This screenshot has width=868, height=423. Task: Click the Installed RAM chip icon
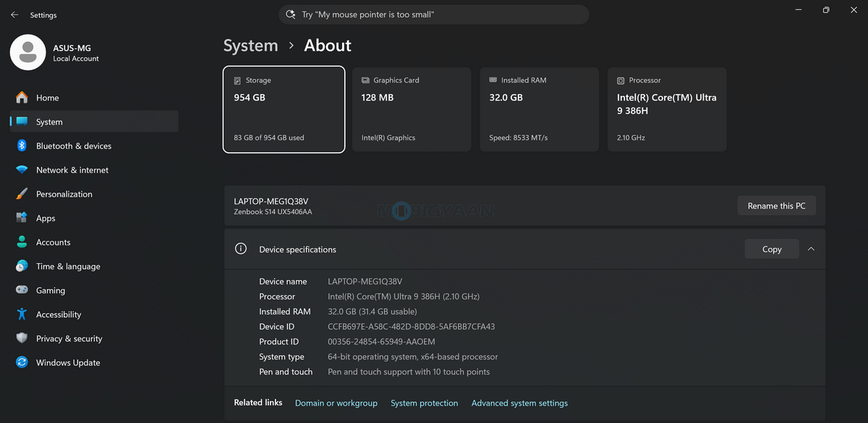pos(493,80)
